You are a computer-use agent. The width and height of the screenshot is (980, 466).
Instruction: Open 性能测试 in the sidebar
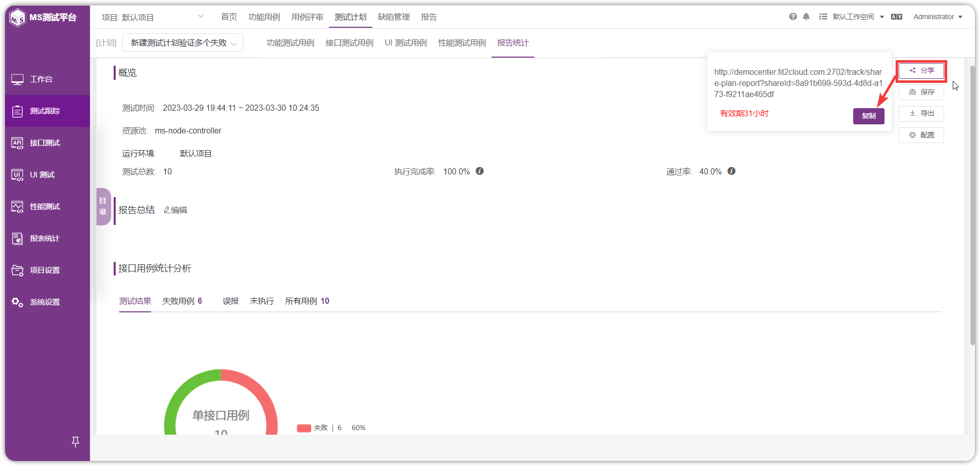(47, 207)
